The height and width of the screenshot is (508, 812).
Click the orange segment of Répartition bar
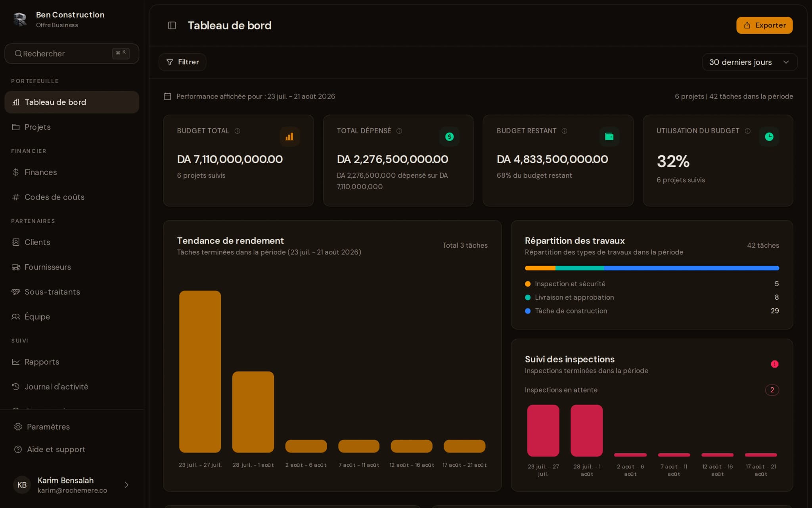540,268
